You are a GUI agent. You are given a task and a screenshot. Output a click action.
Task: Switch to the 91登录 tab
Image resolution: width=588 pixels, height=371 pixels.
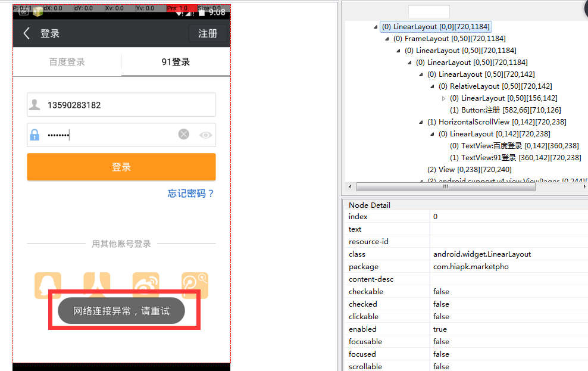[x=176, y=62]
